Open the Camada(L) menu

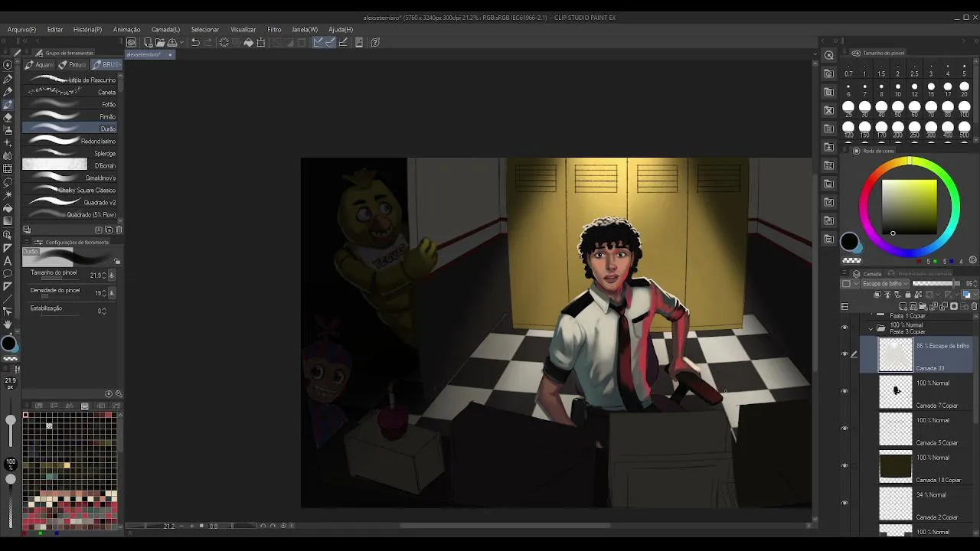(x=165, y=30)
